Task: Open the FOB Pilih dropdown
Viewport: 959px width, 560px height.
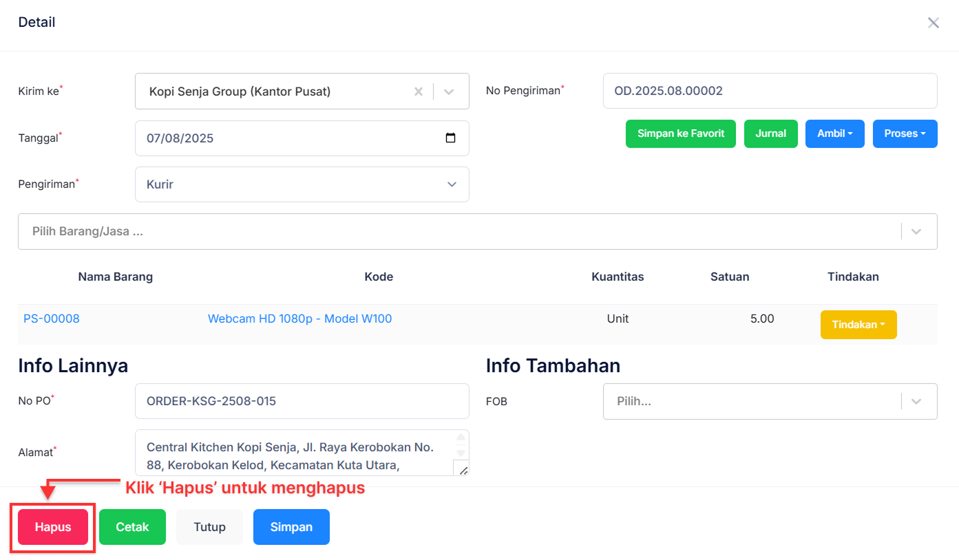Action: [x=916, y=401]
